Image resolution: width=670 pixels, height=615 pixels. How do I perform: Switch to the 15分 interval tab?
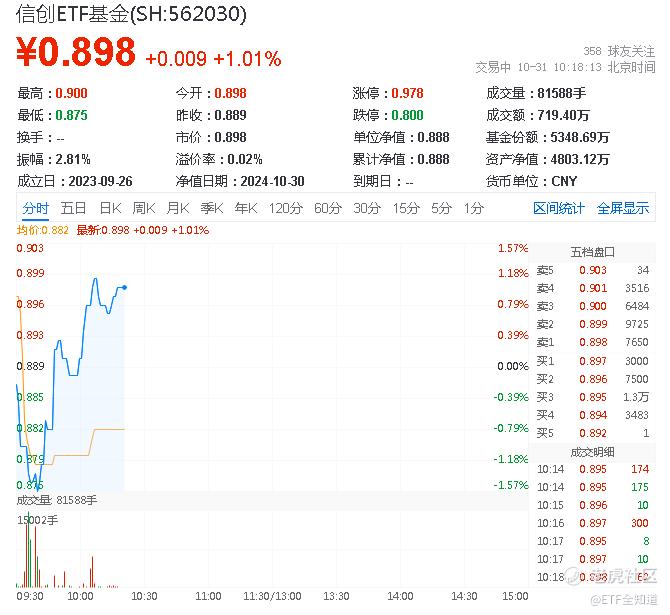tap(405, 208)
